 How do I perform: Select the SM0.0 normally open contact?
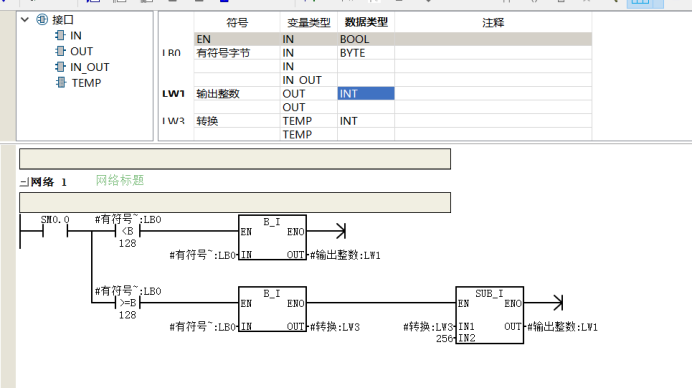pyautogui.click(x=55, y=231)
